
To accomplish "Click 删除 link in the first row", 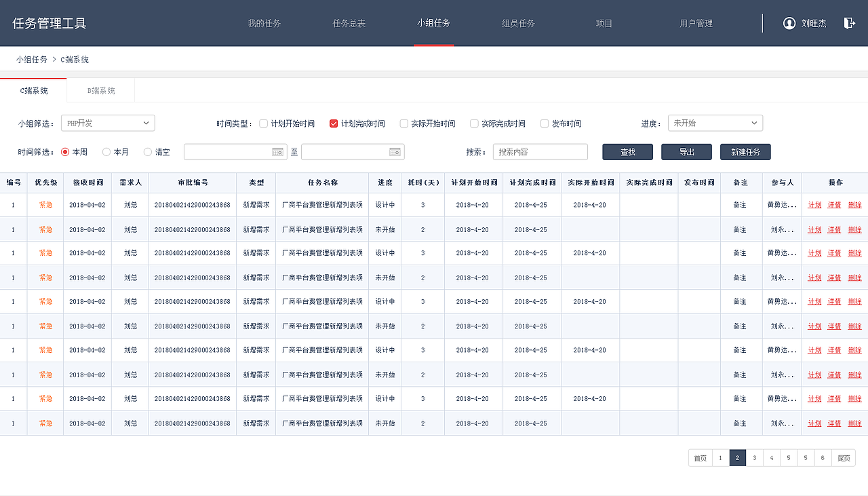I will (x=854, y=204).
